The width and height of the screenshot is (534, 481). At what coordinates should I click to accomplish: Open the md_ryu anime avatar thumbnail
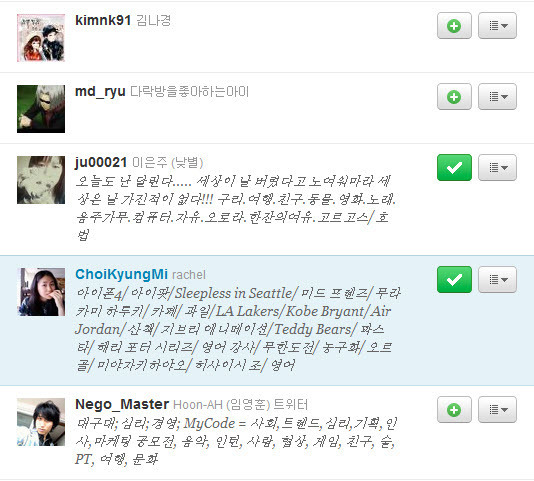coord(41,109)
